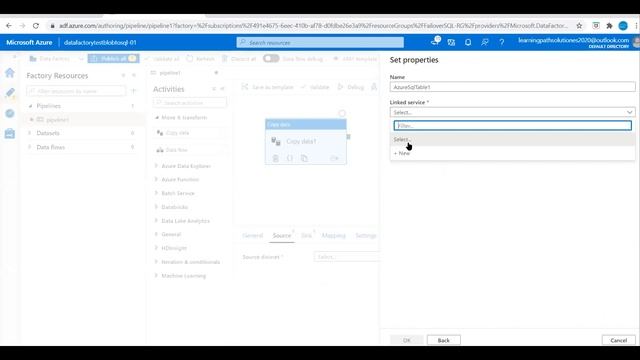Open the Author pencil icon in sidebar
The height and width of the screenshot is (360, 640).
point(10,93)
